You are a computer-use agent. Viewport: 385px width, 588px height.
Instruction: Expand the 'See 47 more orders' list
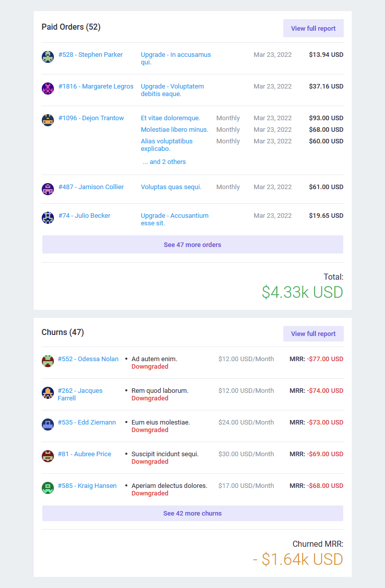pyautogui.click(x=192, y=245)
